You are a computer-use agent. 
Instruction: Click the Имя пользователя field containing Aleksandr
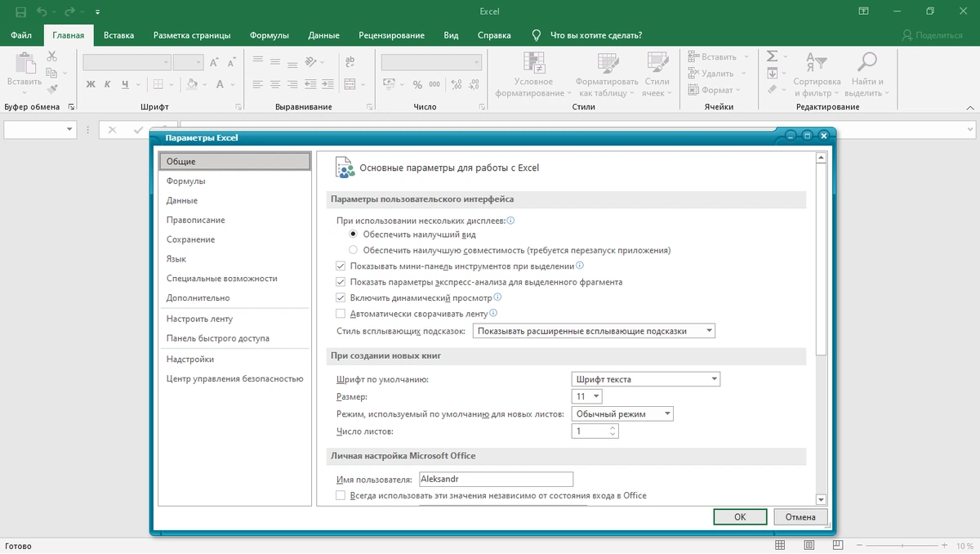pyautogui.click(x=496, y=480)
